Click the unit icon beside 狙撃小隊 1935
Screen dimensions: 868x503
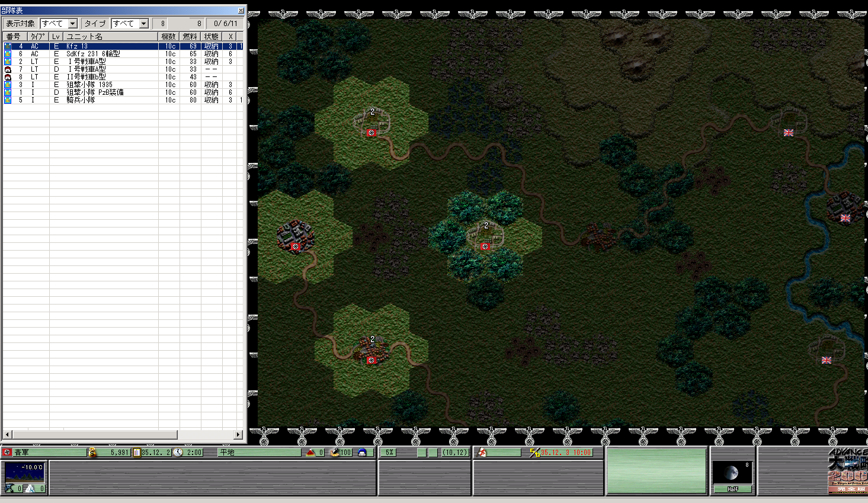[x=8, y=85]
